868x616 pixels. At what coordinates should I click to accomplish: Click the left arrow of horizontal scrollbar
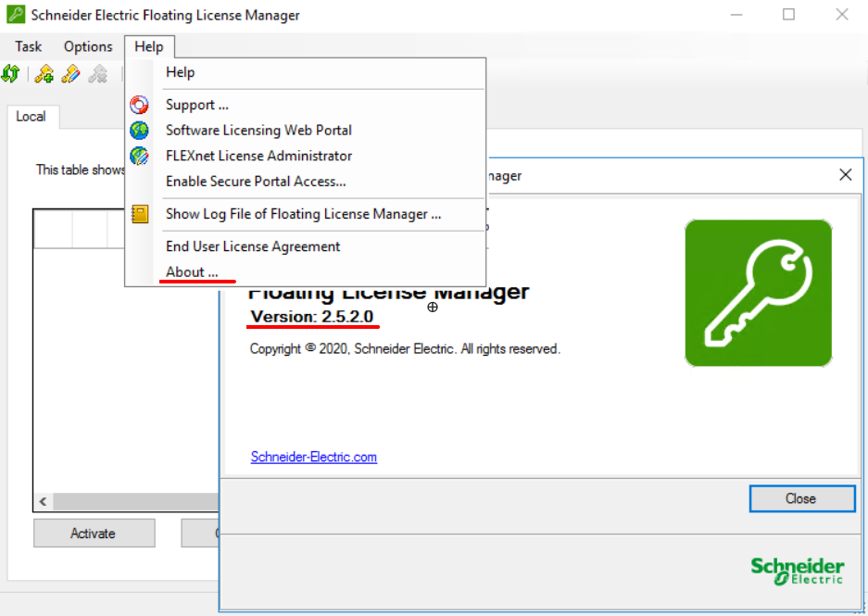[44, 501]
